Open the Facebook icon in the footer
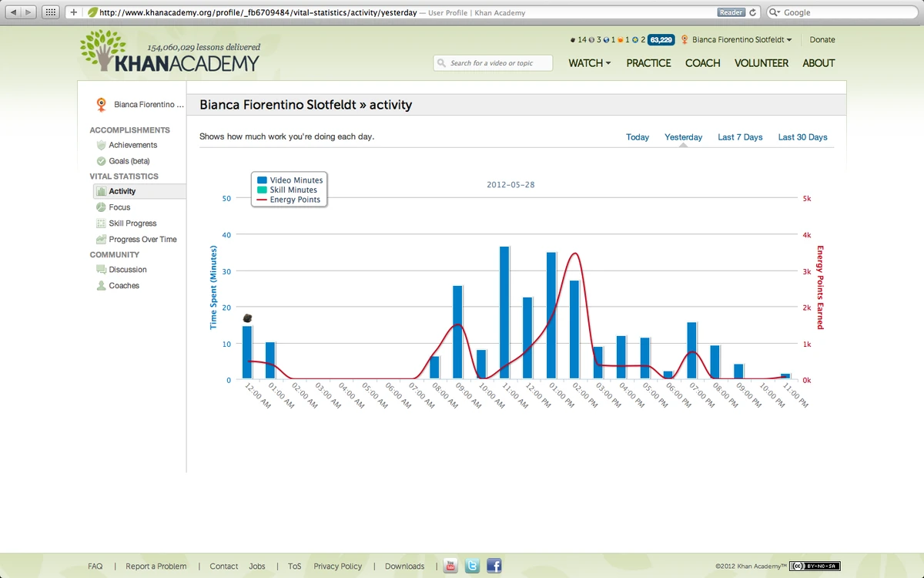Screen dimensions: 924x578 pyautogui.click(x=494, y=565)
